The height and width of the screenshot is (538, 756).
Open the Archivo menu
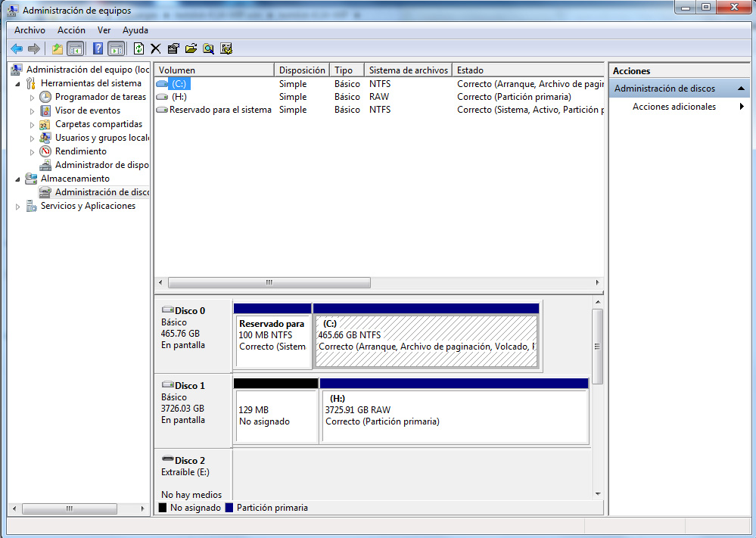(30, 30)
